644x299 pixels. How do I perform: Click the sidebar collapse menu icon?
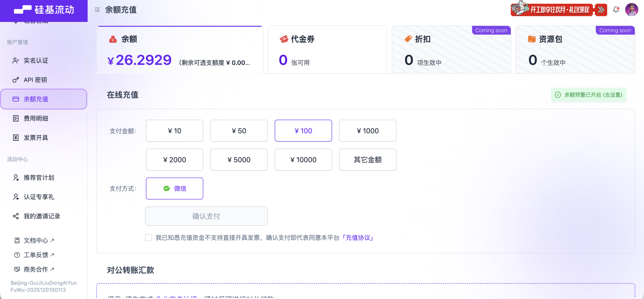(97, 10)
